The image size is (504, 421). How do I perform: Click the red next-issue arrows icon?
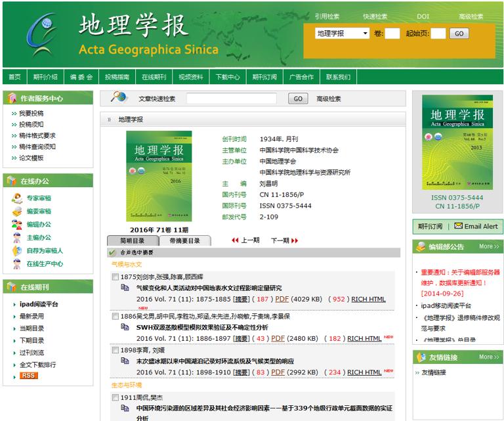(x=295, y=240)
